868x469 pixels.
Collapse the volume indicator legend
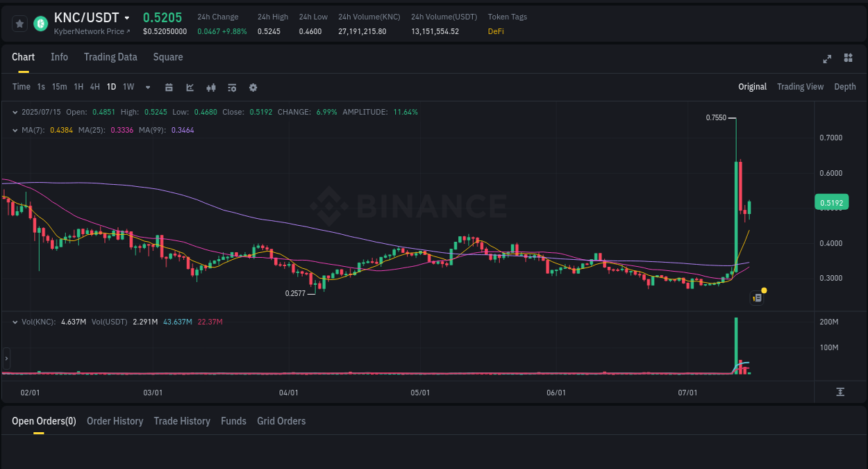pyautogui.click(x=15, y=322)
